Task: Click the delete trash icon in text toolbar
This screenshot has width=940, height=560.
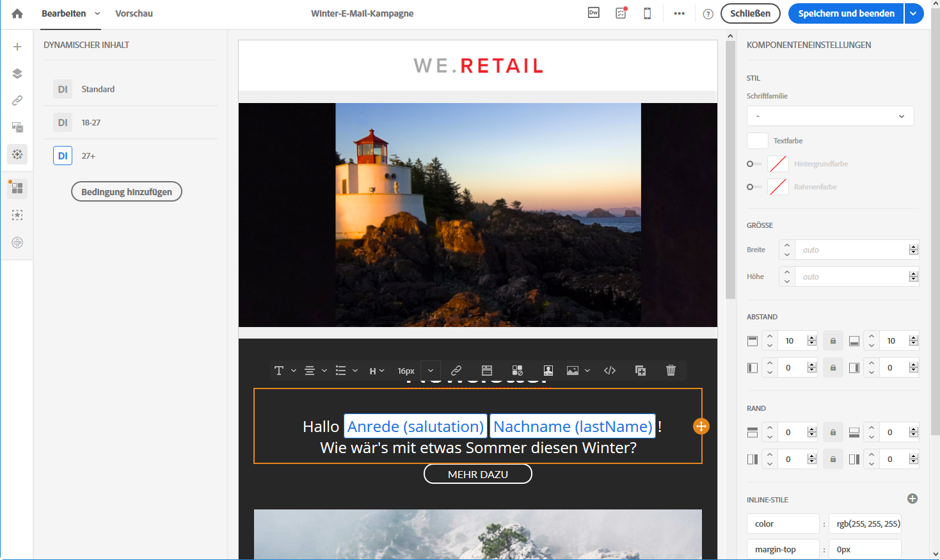Action: 671,371
